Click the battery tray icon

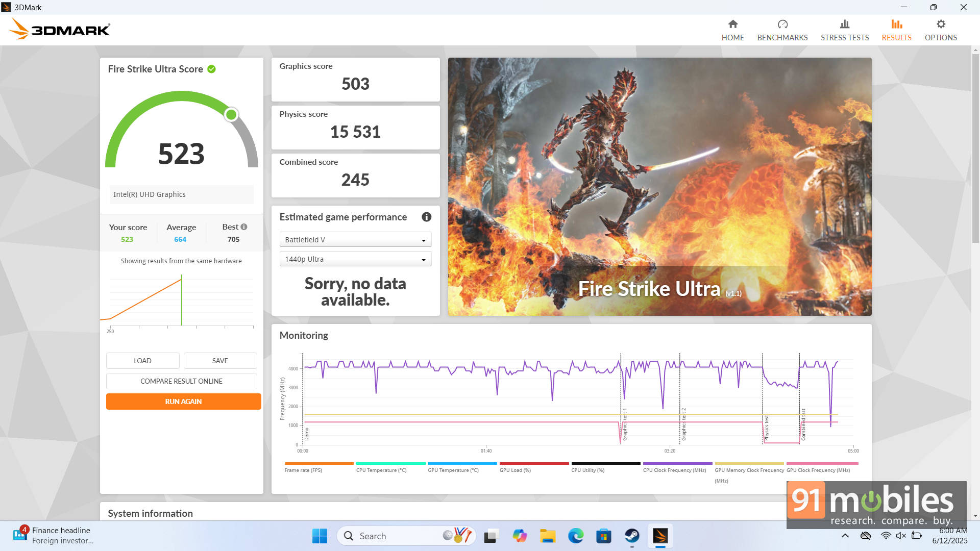[x=917, y=536]
